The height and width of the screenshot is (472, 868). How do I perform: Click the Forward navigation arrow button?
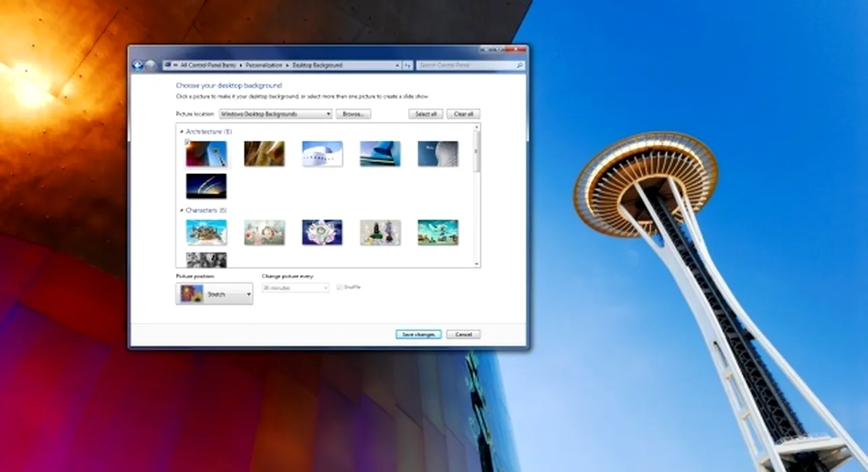150,65
